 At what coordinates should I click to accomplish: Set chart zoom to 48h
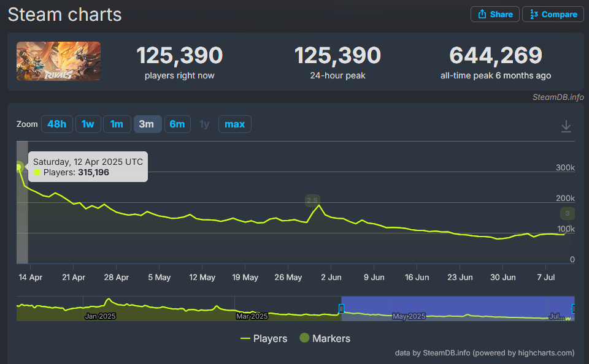(56, 124)
